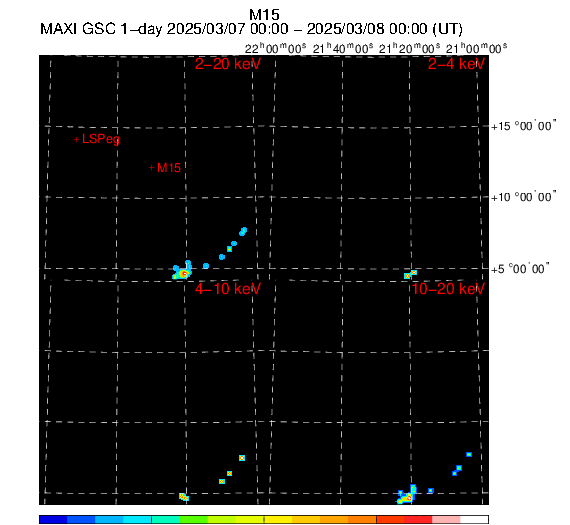The width and height of the screenshot is (570, 525).
Task: Click the small source blob in 2-4 keV panel
Action: coord(410,274)
